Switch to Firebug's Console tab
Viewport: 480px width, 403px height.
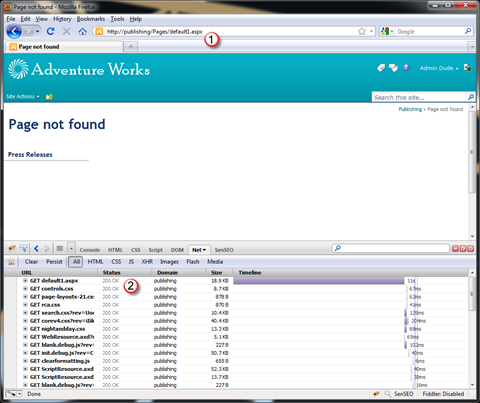[x=90, y=250]
